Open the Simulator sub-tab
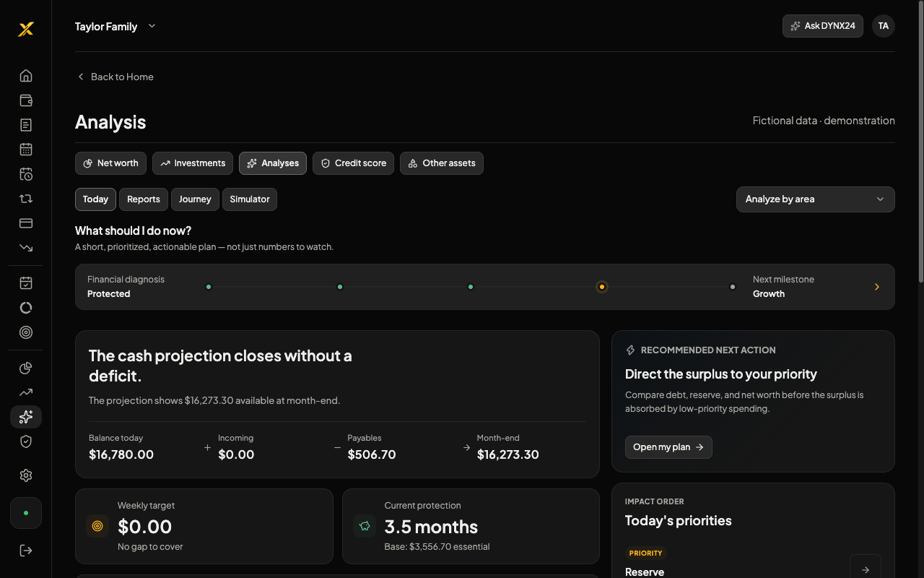 pyautogui.click(x=250, y=199)
